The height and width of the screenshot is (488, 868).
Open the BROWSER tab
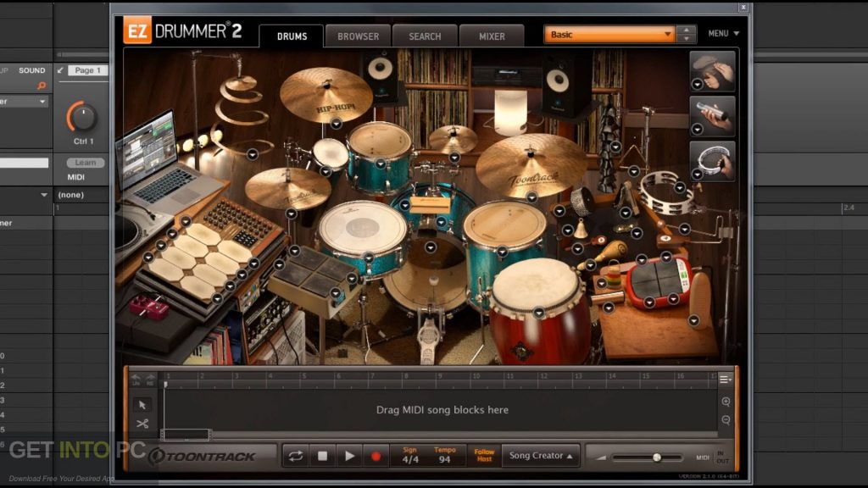359,36
